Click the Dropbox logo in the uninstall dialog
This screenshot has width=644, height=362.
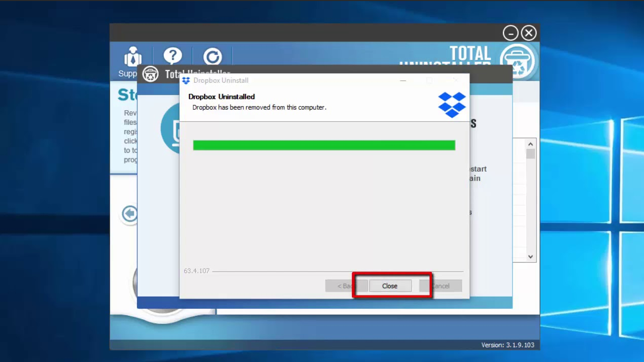point(452,105)
